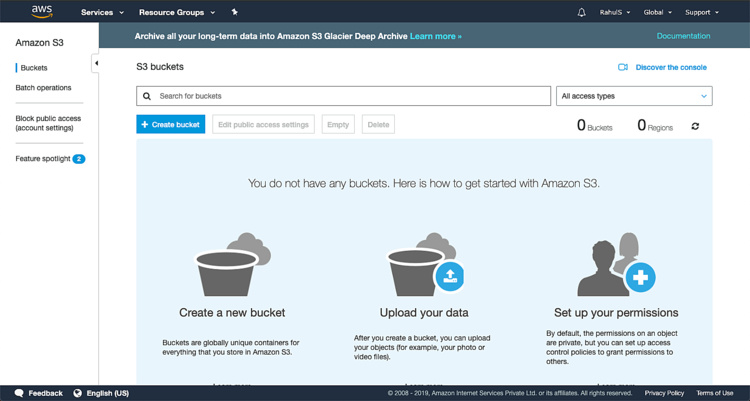Click the refresh buckets icon
This screenshot has width=750, height=401.
[695, 125]
